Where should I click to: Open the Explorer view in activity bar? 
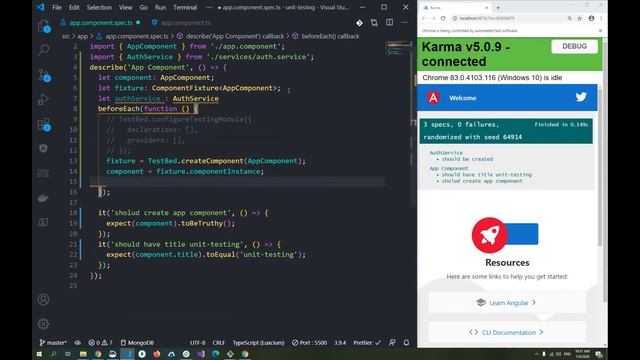tap(44, 27)
